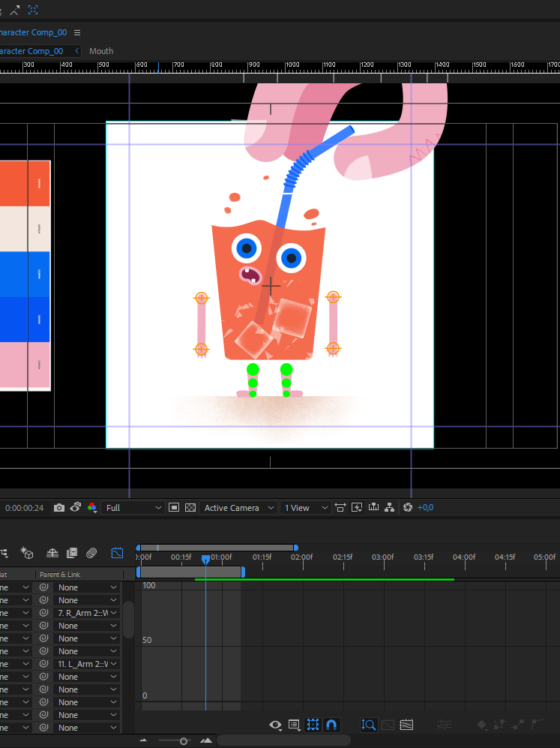Click the Frame Blending icon
The width and height of the screenshot is (560, 748).
[72, 554]
